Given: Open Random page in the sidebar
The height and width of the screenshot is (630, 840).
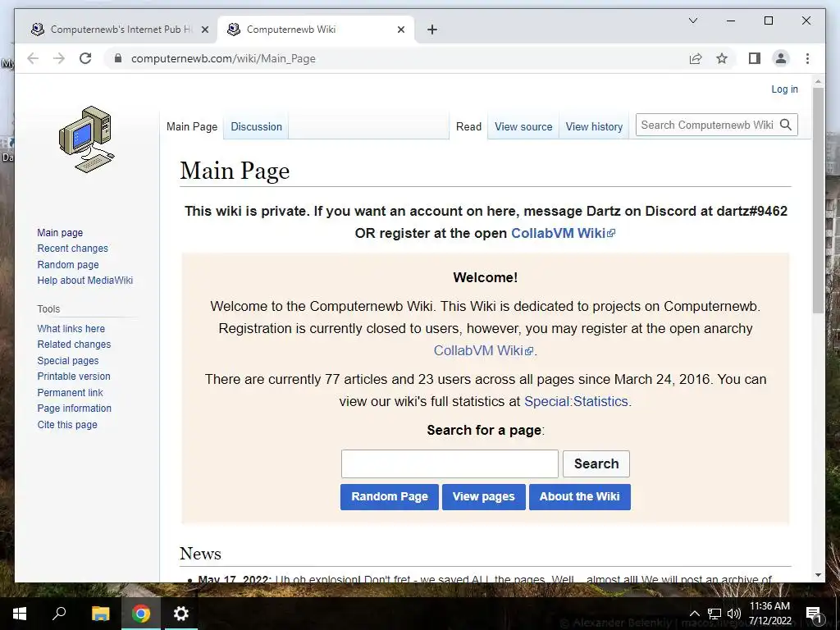Looking at the screenshot, I should point(68,265).
